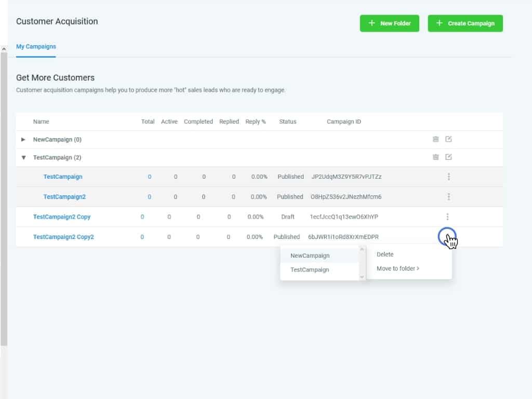Click kebab menu of TestCampaign2 Copy2
Image resolution: width=532 pixels, height=399 pixels.
coord(447,237)
